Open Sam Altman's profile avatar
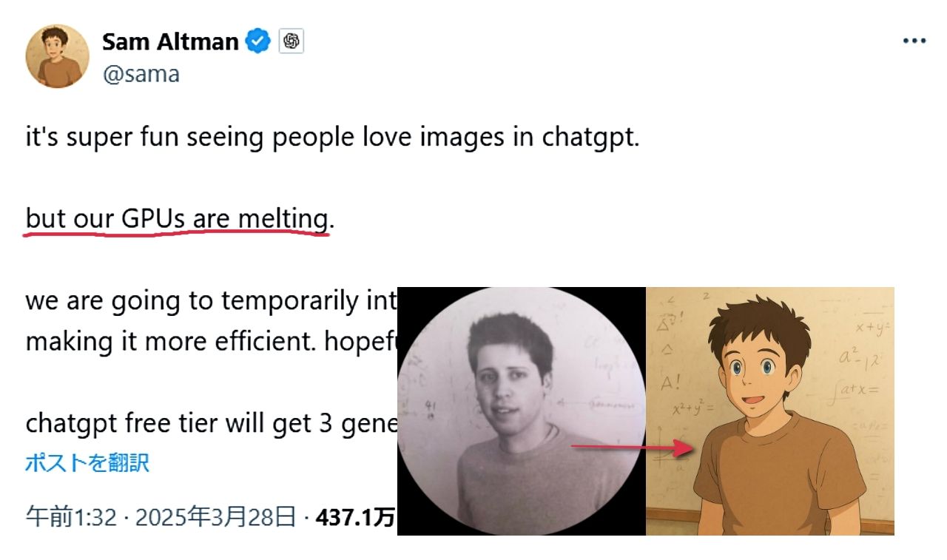The width and height of the screenshot is (947, 560). (57, 55)
